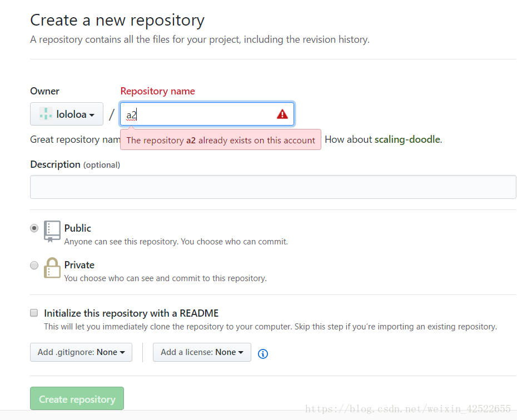The height and width of the screenshot is (420, 517).
Task: Click the red warning icon in name field
Action: pos(282,114)
